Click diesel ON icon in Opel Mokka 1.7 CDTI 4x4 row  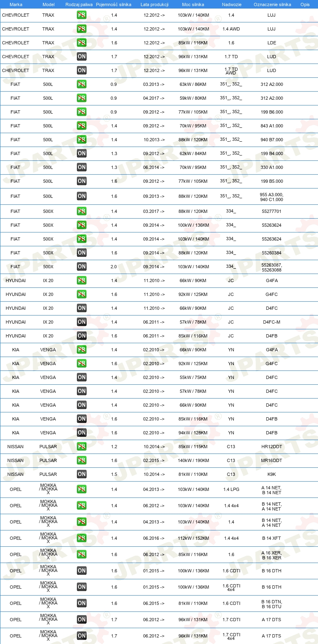click(82, 636)
